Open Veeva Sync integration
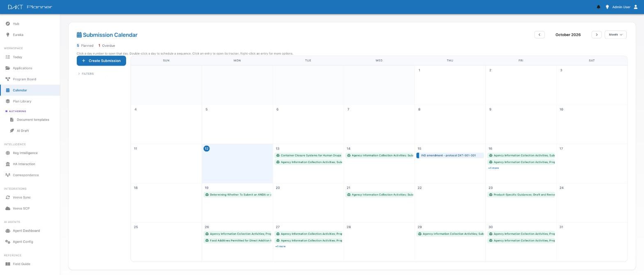 tap(30, 197)
